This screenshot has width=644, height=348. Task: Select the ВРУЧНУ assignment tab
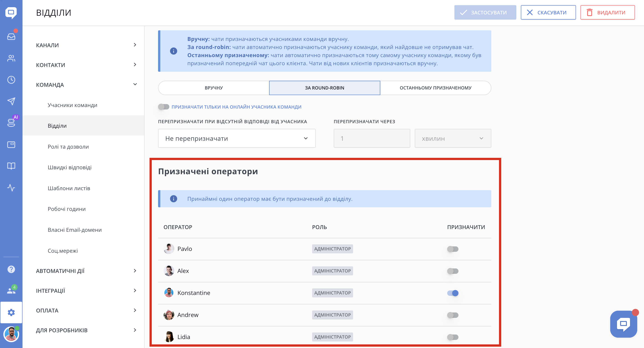(213, 88)
